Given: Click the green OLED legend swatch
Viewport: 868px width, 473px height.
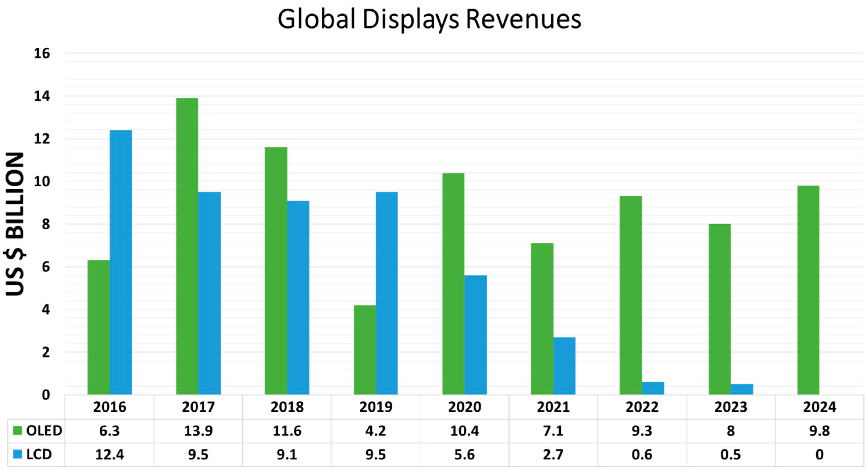Looking at the screenshot, I should (x=17, y=430).
